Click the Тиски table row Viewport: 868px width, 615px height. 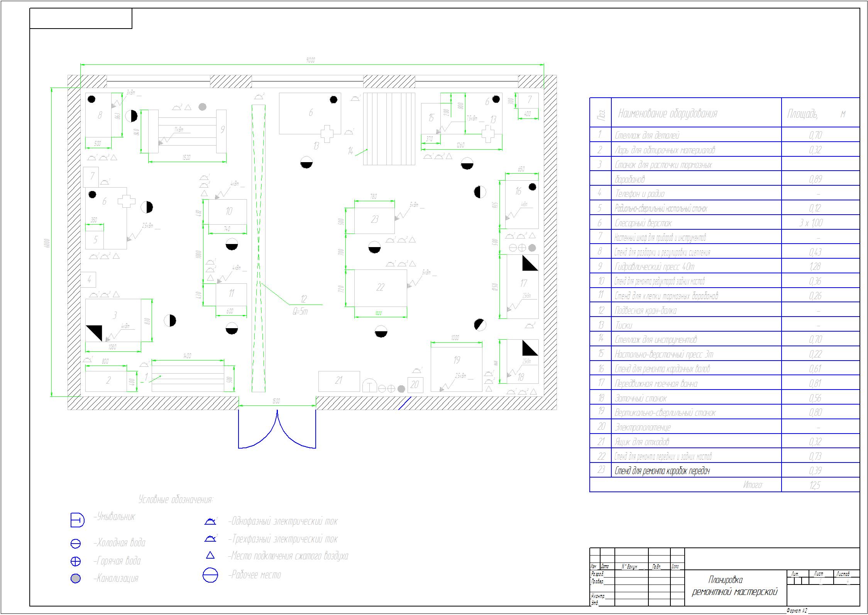pyautogui.click(x=724, y=325)
